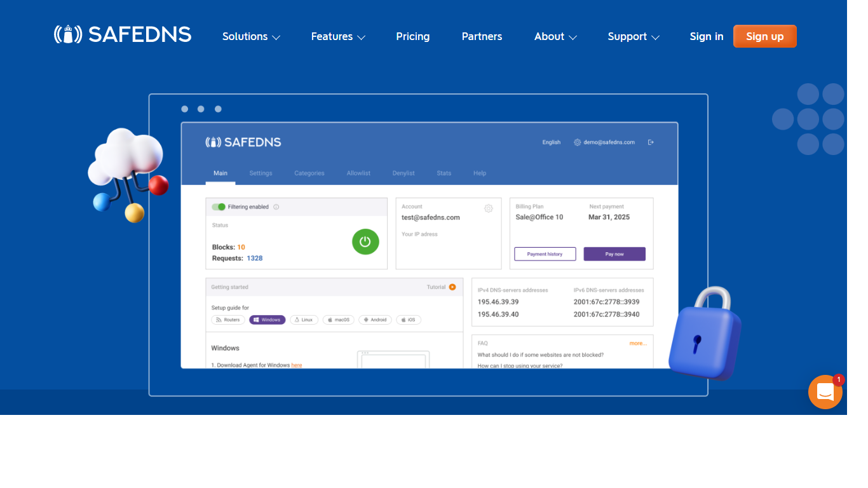
Task: Click the "Setup guide for" label
Action: click(230, 308)
